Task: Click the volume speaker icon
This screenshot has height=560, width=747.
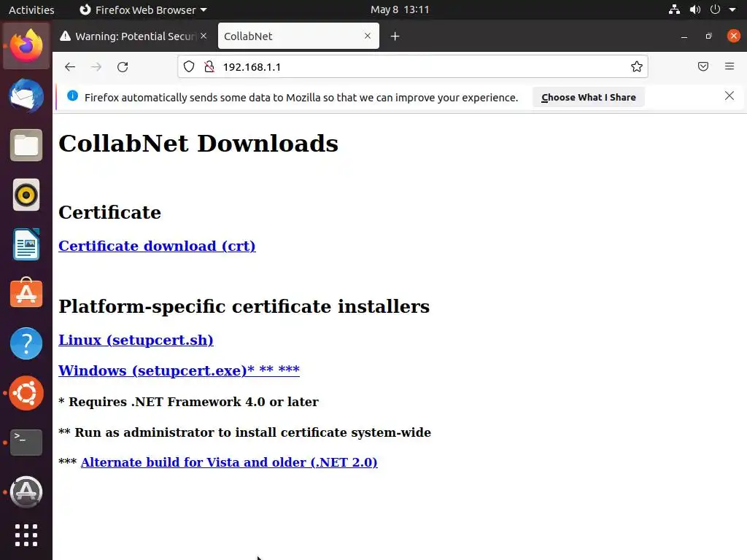Action: pyautogui.click(x=695, y=9)
